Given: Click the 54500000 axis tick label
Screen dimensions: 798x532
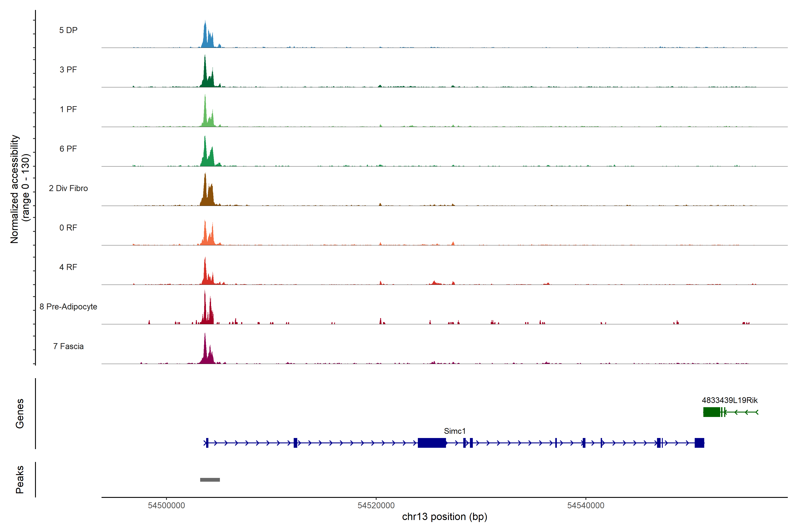Looking at the screenshot, I should (166, 505).
